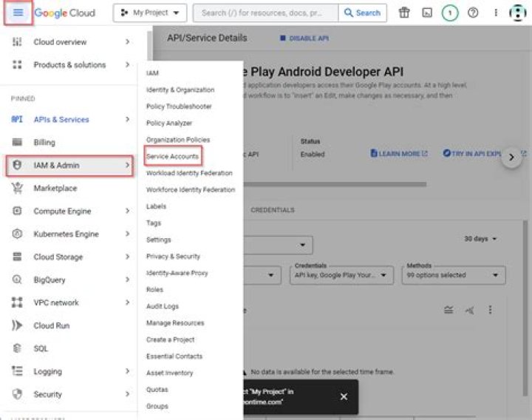Click the right-arrow carousel button
Screen dimensions: 532x420
(x=511, y=157)
